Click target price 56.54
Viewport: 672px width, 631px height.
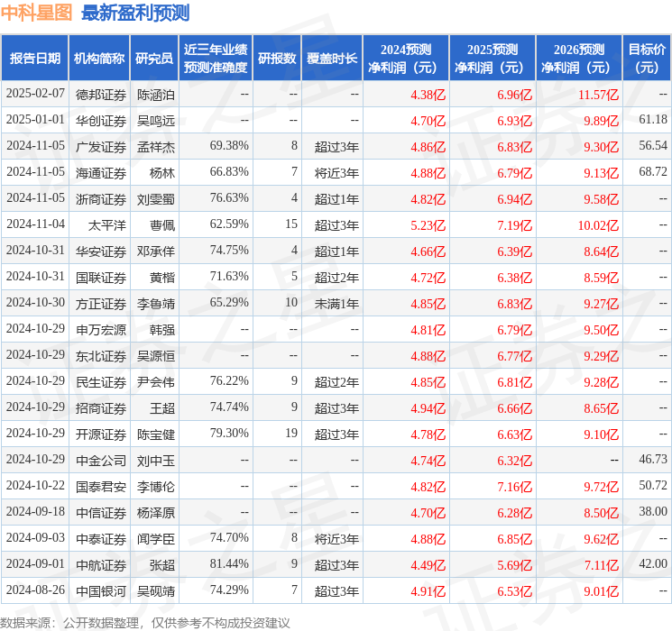tap(653, 146)
